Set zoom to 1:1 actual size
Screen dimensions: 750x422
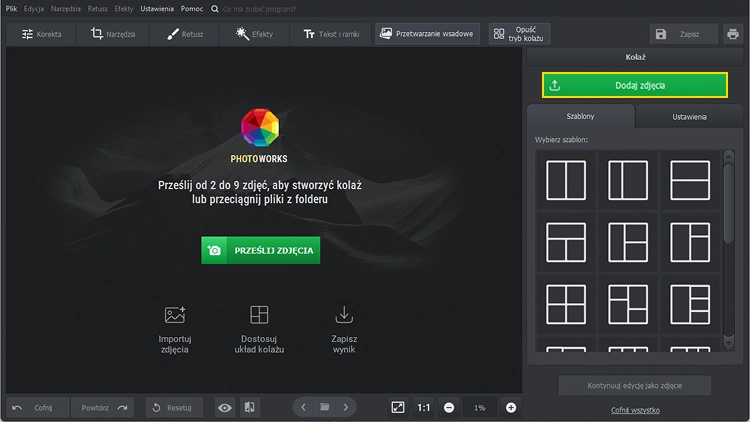point(423,407)
